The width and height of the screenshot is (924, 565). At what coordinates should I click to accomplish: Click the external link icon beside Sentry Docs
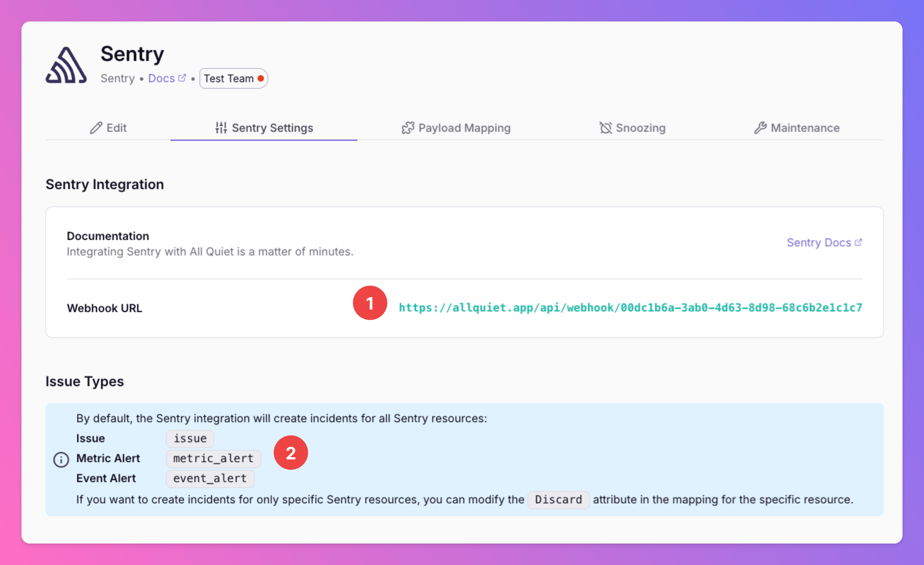pyautogui.click(x=858, y=243)
